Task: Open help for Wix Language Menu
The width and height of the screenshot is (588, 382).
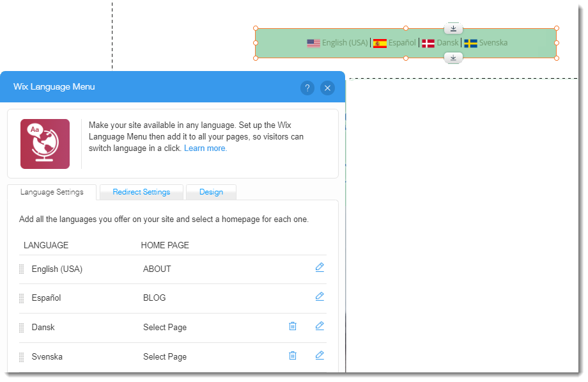Action: coord(307,88)
